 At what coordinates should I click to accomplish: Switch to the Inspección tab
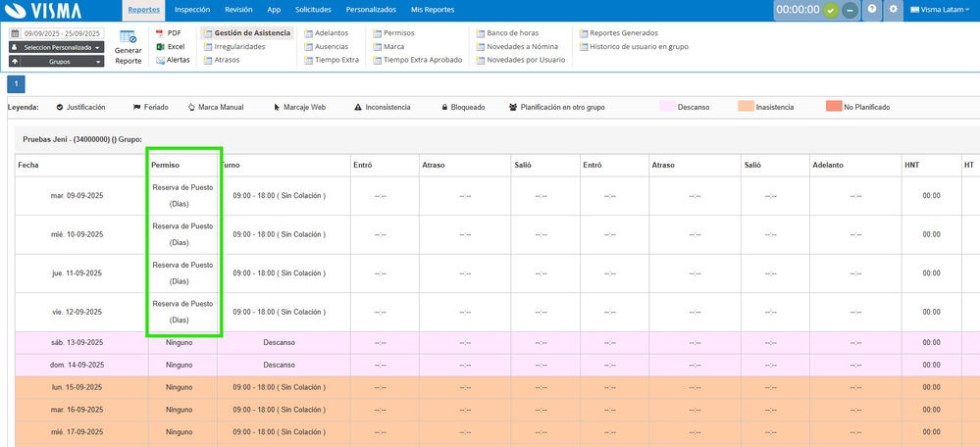pyautogui.click(x=192, y=9)
